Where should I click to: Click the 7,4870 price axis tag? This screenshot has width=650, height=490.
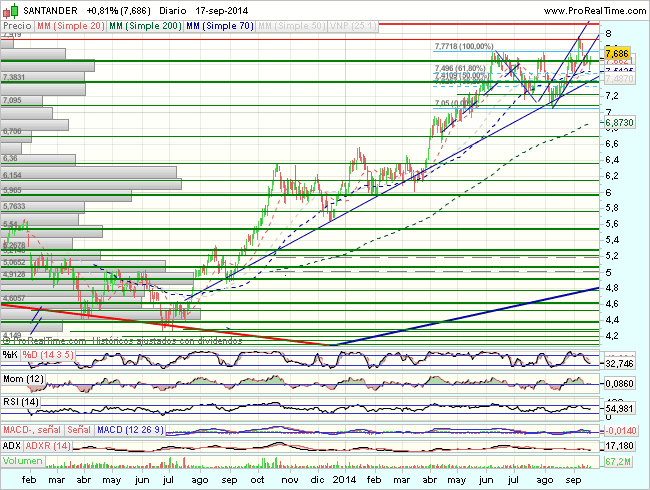tap(619, 78)
